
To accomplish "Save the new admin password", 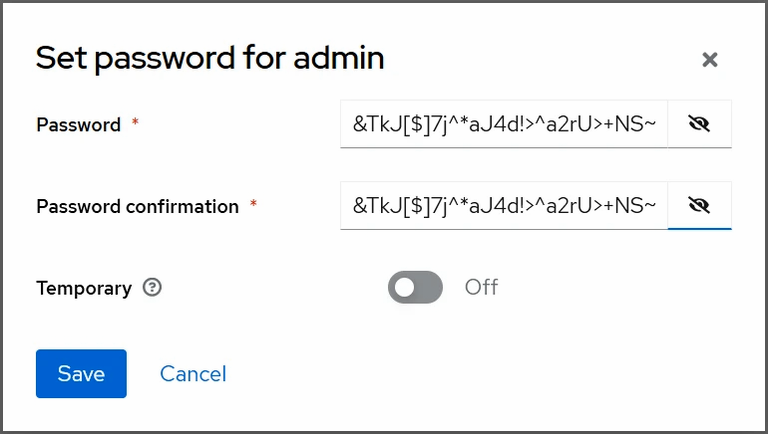I will 81,374.
